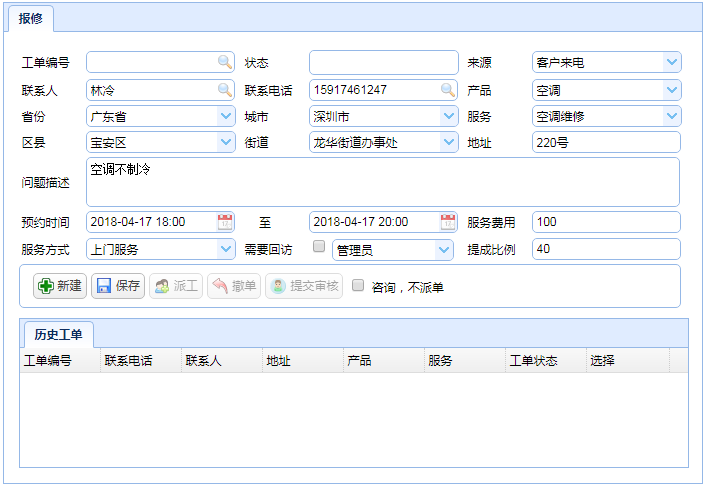Click the 工单状态 column header
706x488 pixels.
(x=546, y=360)
